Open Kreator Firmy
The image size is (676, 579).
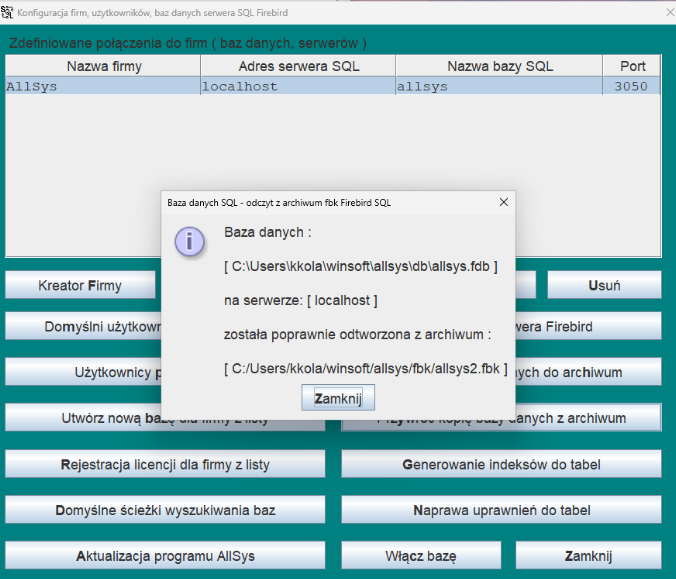(80, 285)
